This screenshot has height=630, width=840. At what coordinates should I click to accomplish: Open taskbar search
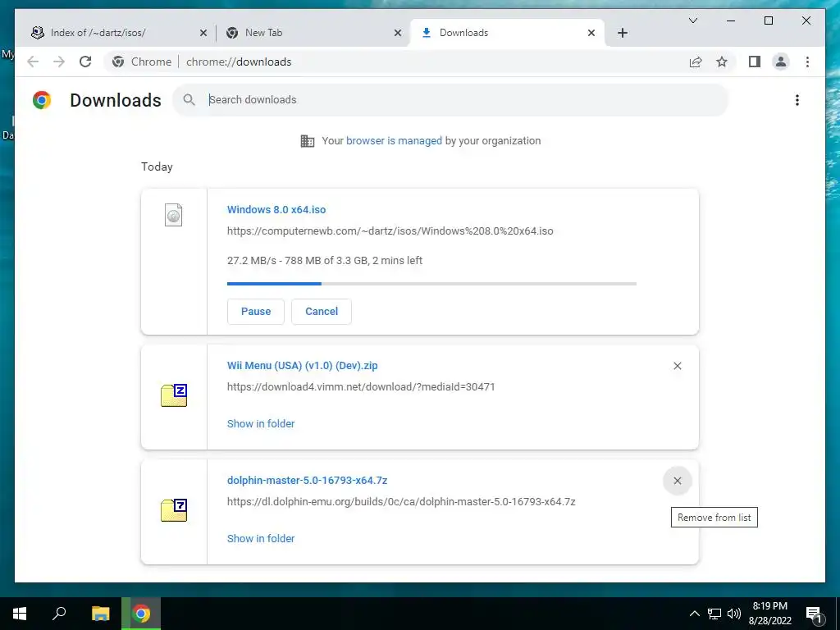click(x=59, y=614)
